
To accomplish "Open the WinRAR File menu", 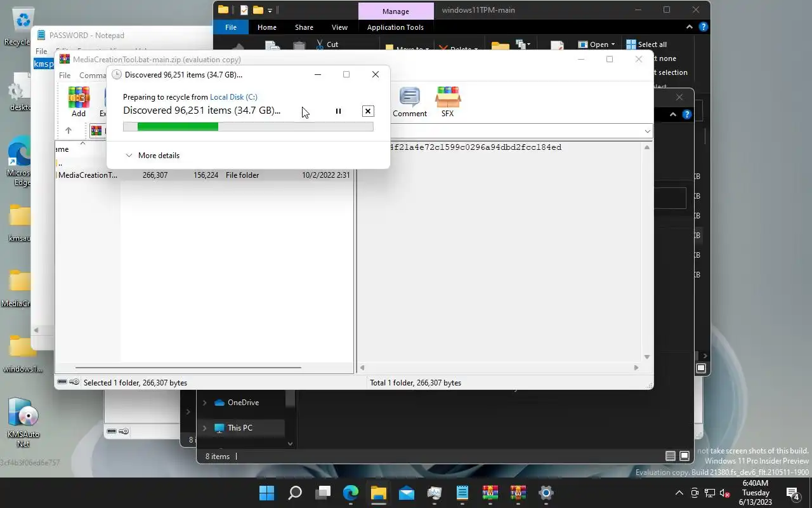I will (x=65, y=76).
